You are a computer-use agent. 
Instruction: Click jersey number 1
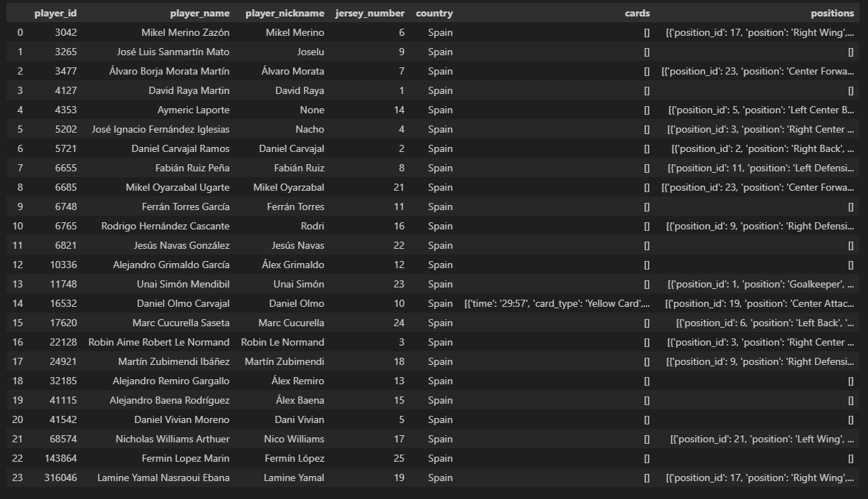click(402, 90)
